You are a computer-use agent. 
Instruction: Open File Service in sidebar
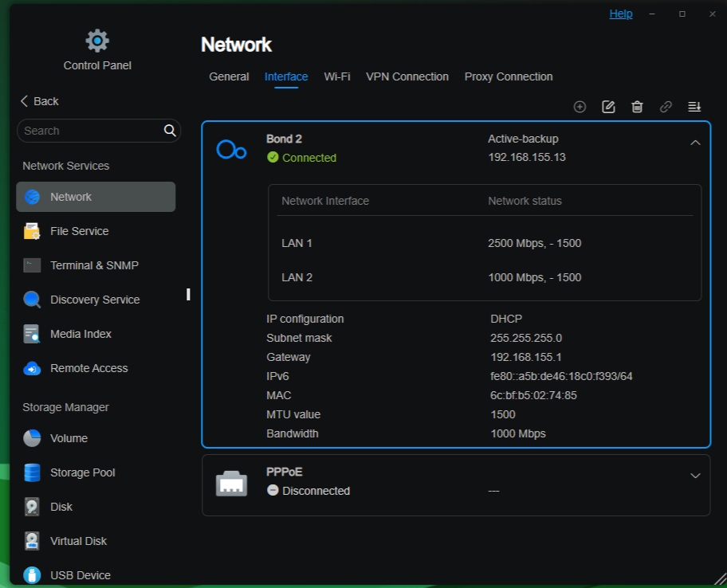[x=96, y=231]
